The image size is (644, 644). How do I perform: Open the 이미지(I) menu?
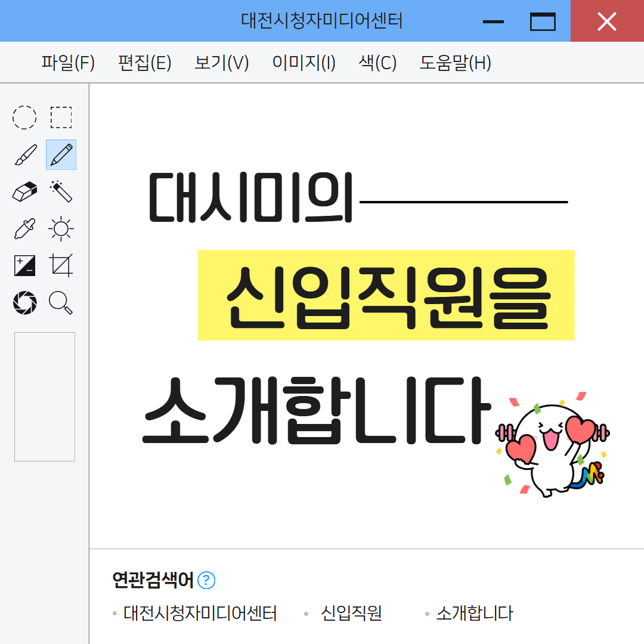tap(304, 63)
